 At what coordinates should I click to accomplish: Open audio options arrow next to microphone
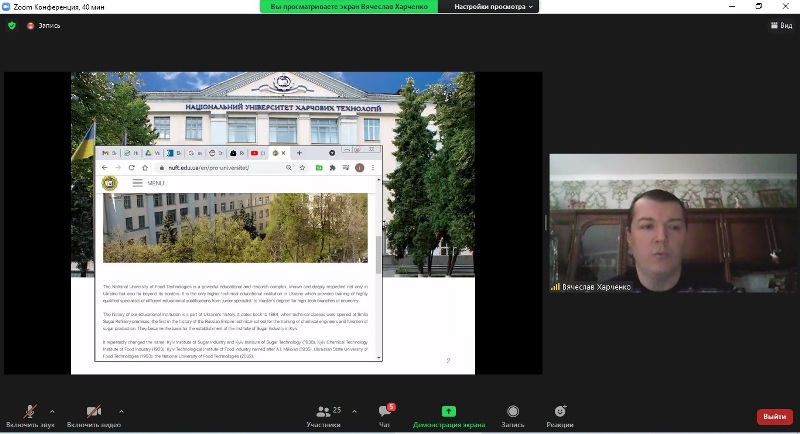(52, 411)
